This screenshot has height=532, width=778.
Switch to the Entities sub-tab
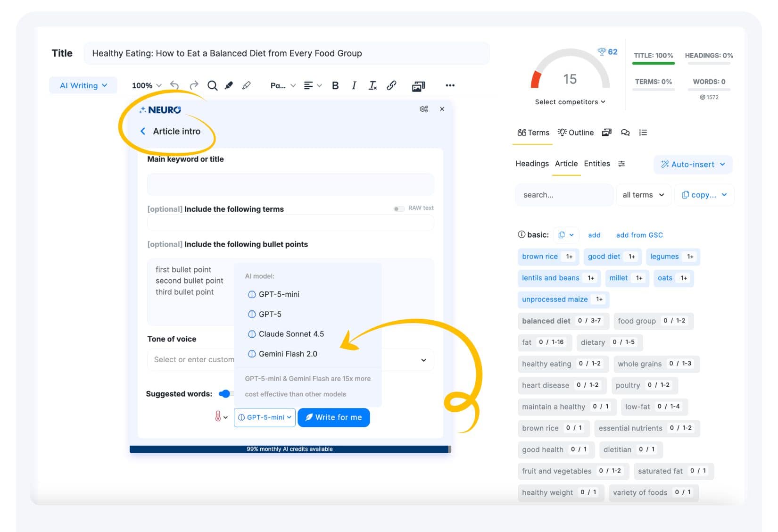[597, 164]
